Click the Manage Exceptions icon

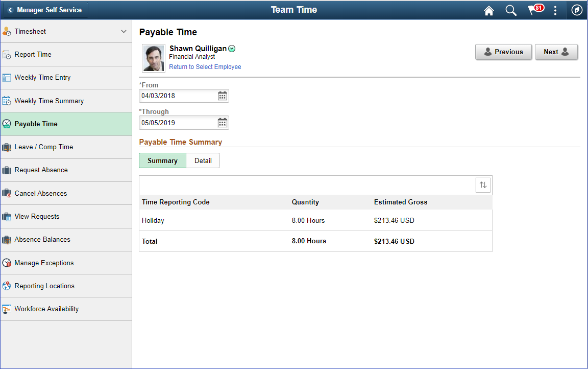(x=6, y=263)
